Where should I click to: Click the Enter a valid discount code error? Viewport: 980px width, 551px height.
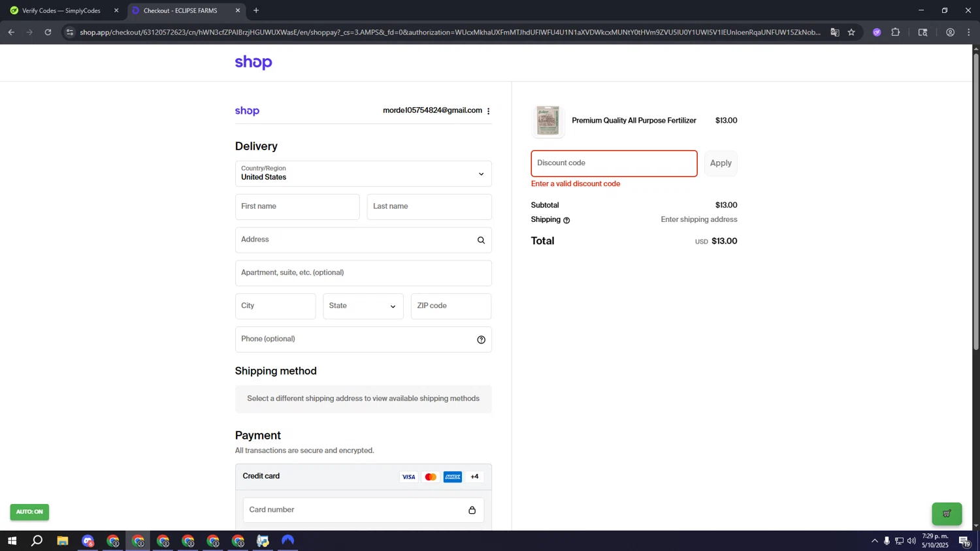click(576, 184)
